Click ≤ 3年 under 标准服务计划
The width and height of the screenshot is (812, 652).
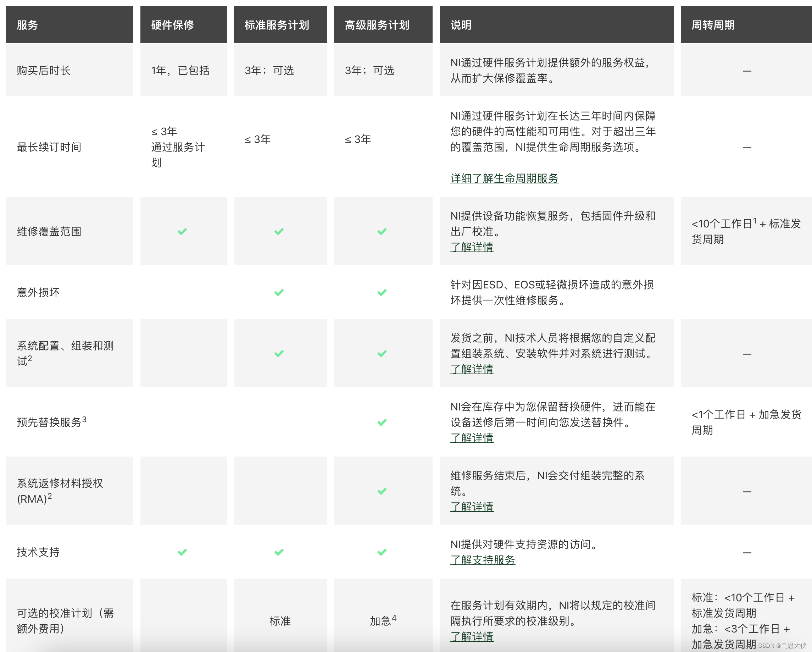point(258,139)
